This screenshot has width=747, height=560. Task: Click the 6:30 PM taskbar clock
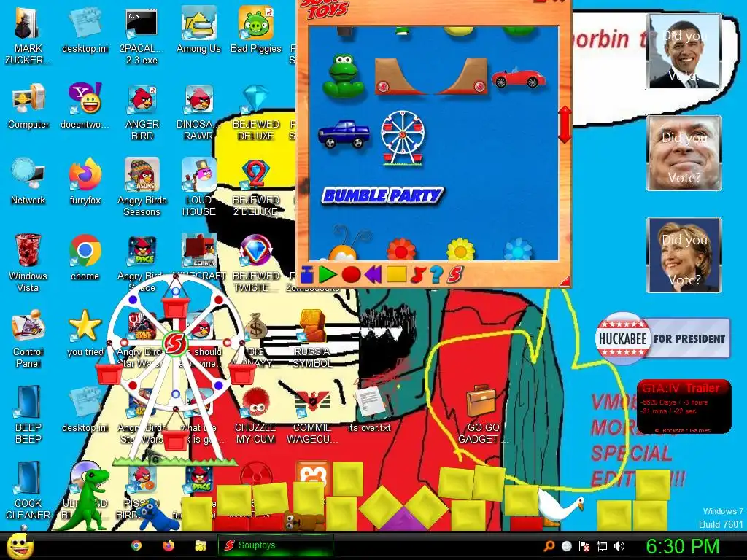pos(683,546)
